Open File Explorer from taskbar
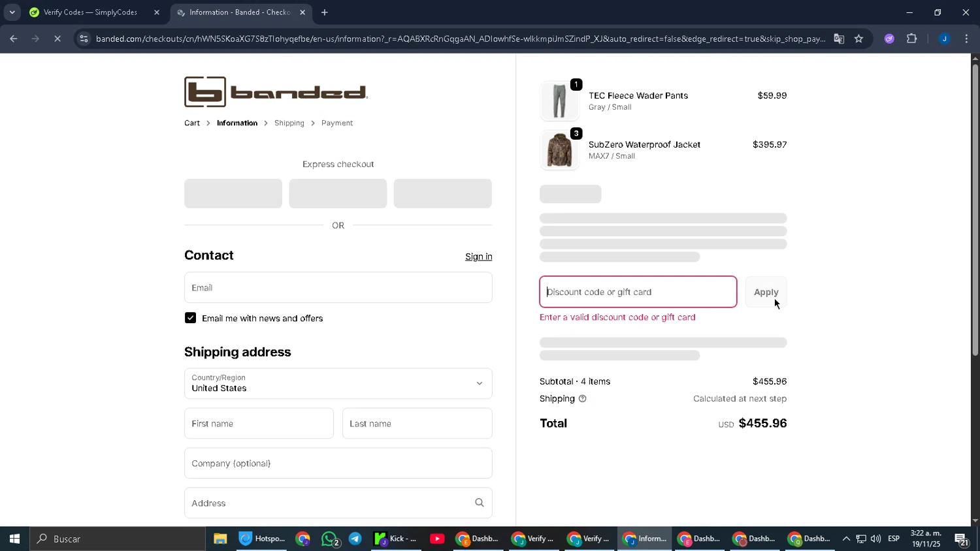This screenshot has height=551, width=980. coord(220,539)
